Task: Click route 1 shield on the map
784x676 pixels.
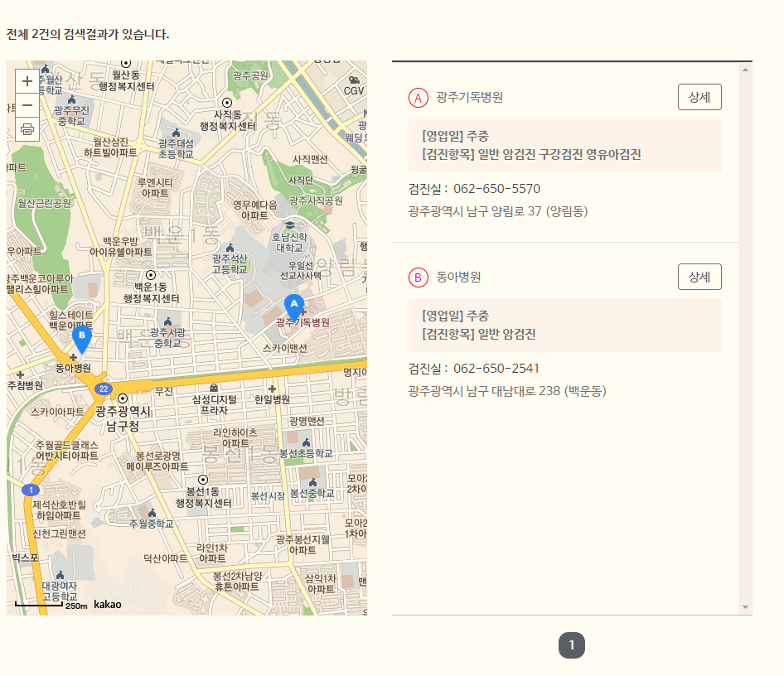Action: [31, 490]
